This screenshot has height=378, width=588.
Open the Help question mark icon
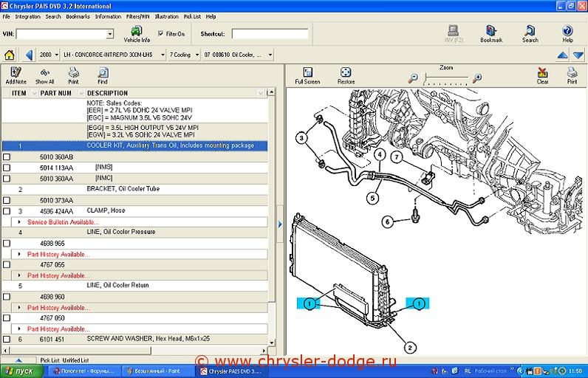tap(567, 34)
